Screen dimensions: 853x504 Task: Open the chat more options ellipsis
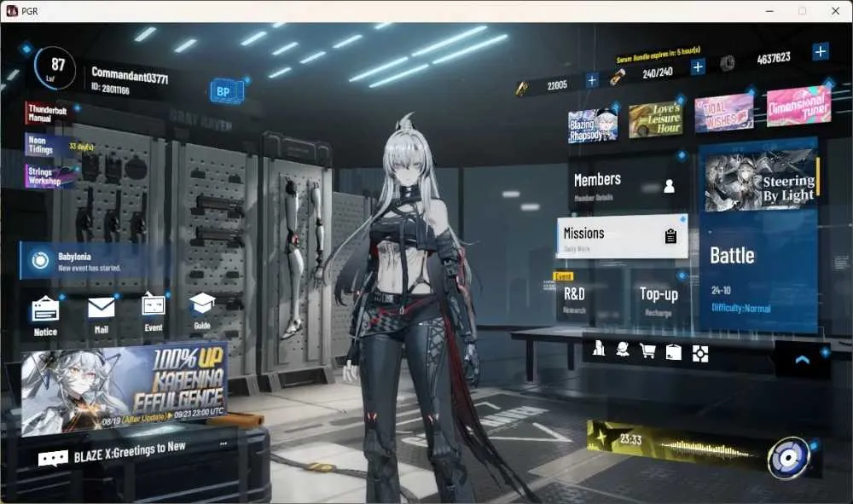[223, 443]
